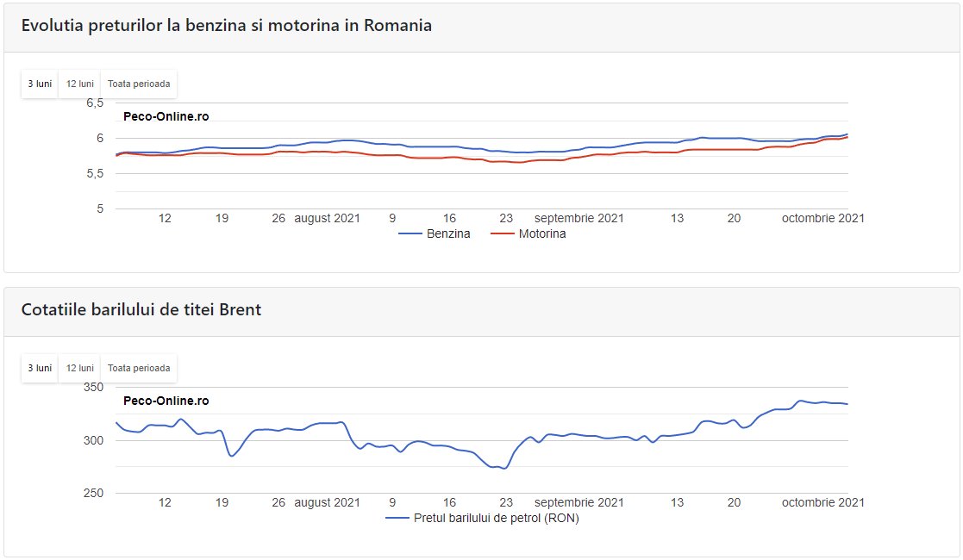Screen dimensions: 963x560
Task: Click august 2021 label on fuel chart axis
Action: click(328, 218)
